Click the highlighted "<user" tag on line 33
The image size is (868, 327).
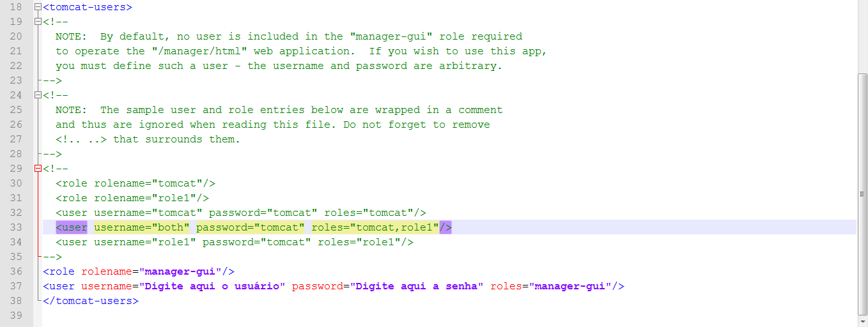(x=72, y=227)
